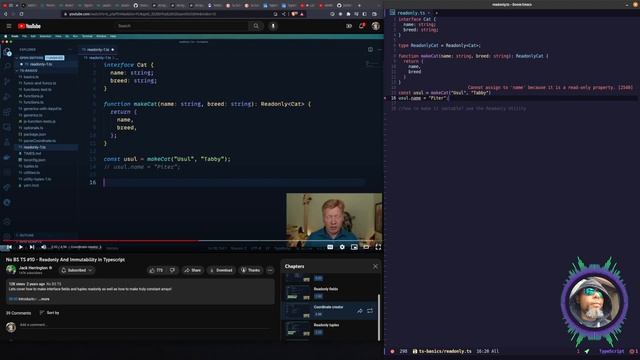Enter full screen in the YouTube player
The image size is (640, 360).
tap(378, 247)
